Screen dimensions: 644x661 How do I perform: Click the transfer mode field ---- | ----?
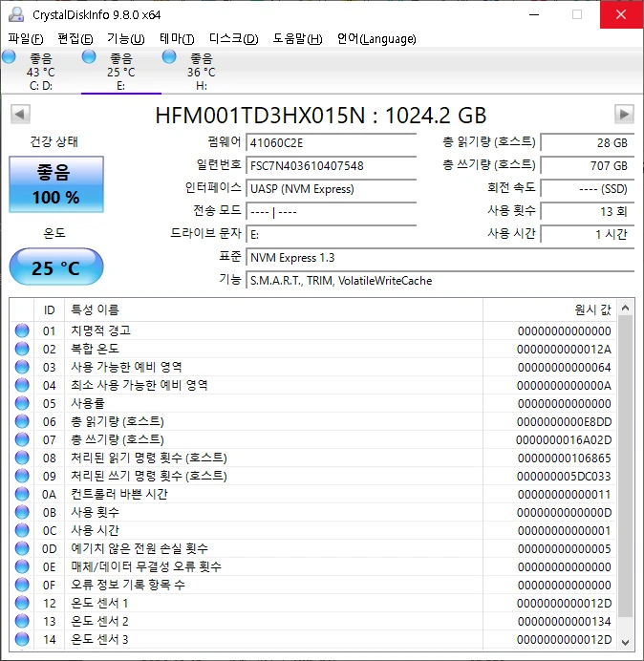[331, 212]
